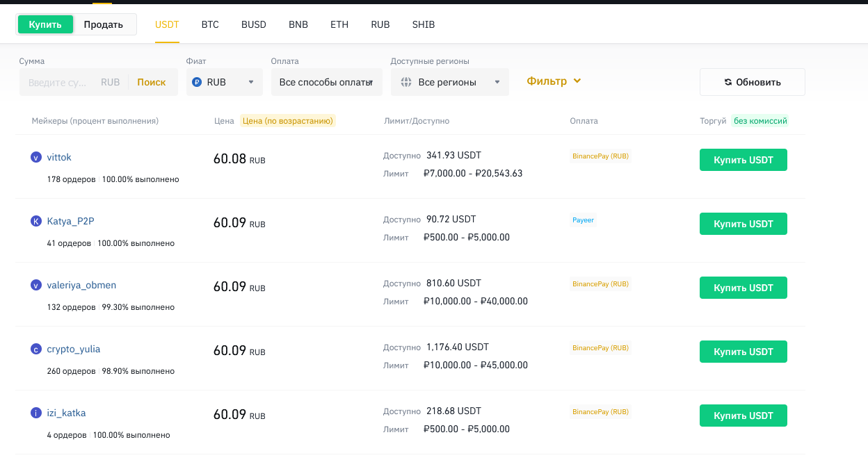Click the Лимит/Доступно column header
The image size is (868, 460).
coord(417,121)
